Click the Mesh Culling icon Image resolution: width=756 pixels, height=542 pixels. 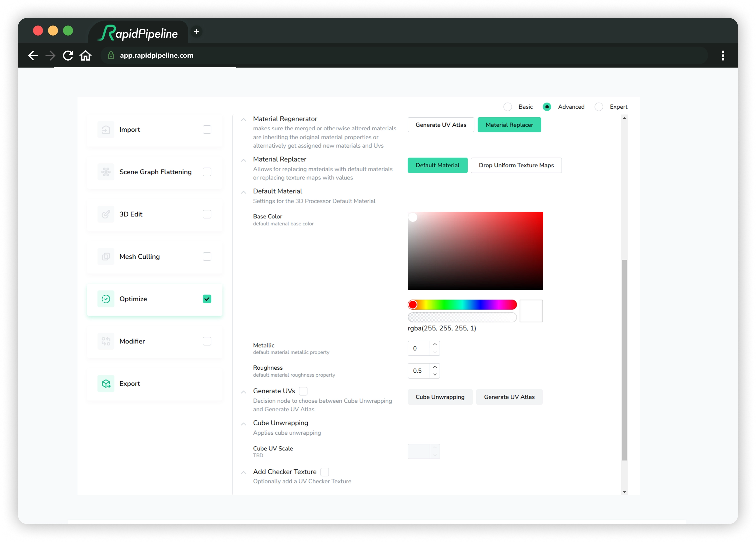coord(106,257)
